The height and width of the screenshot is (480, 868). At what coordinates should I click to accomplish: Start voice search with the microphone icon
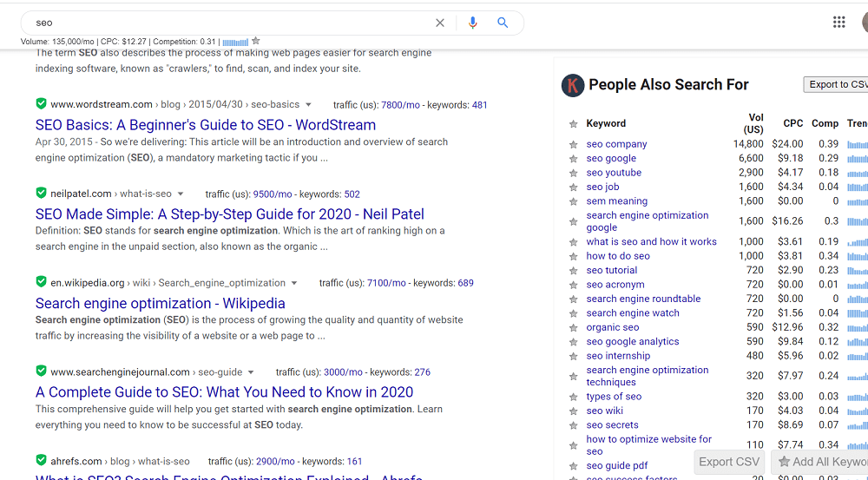click(x=472, y=23)
